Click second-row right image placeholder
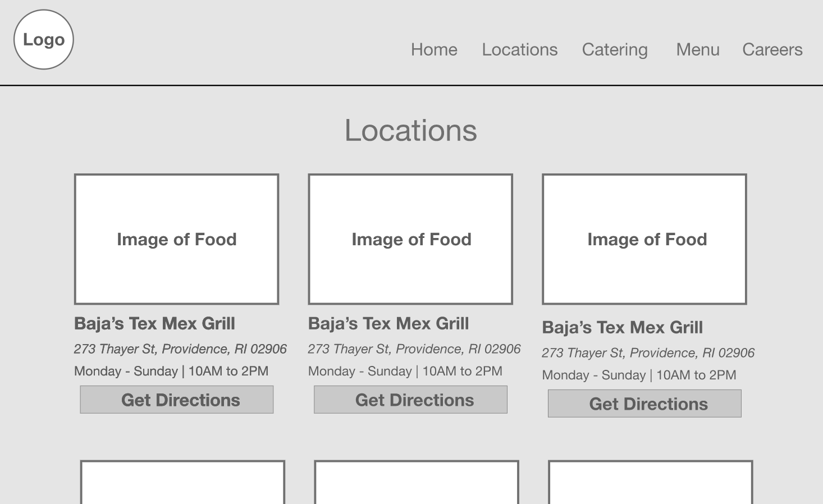This screenshot has width=823, height=504. click(650, 483)
